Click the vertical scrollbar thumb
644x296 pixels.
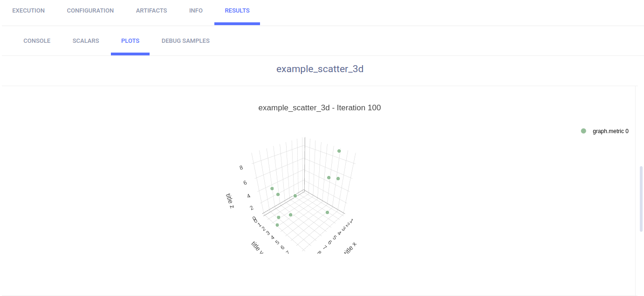[641, 199]
